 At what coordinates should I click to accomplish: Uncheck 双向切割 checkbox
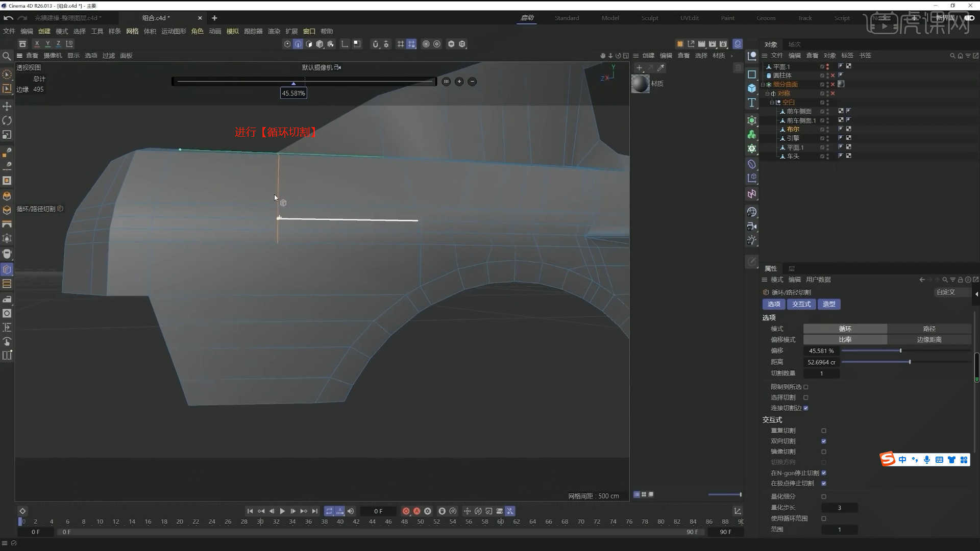click(824, 441)
